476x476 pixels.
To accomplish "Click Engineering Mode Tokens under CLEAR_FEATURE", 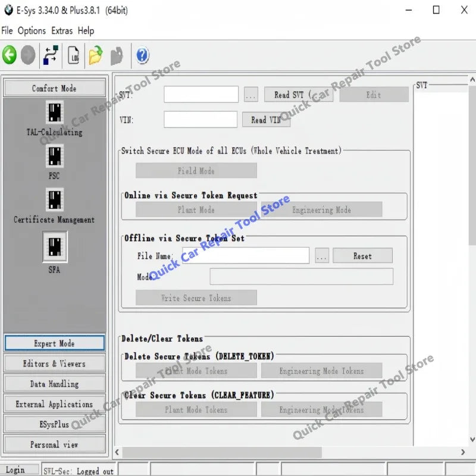I will click(x=321, y=409).
